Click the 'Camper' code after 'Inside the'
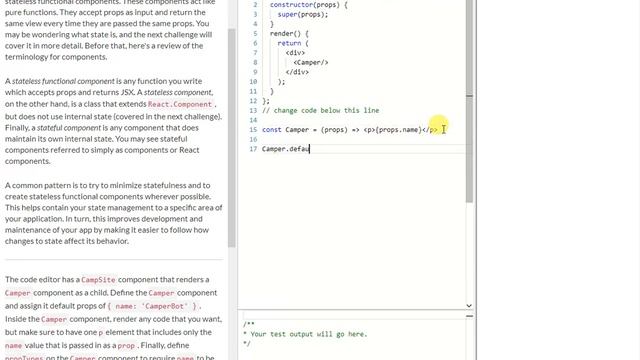640x360 pixels. (54, 319)
